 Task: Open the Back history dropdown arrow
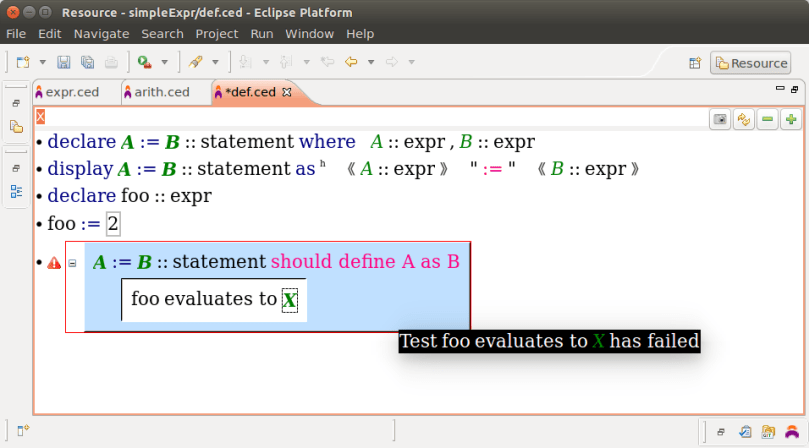(x=370, y=62)
